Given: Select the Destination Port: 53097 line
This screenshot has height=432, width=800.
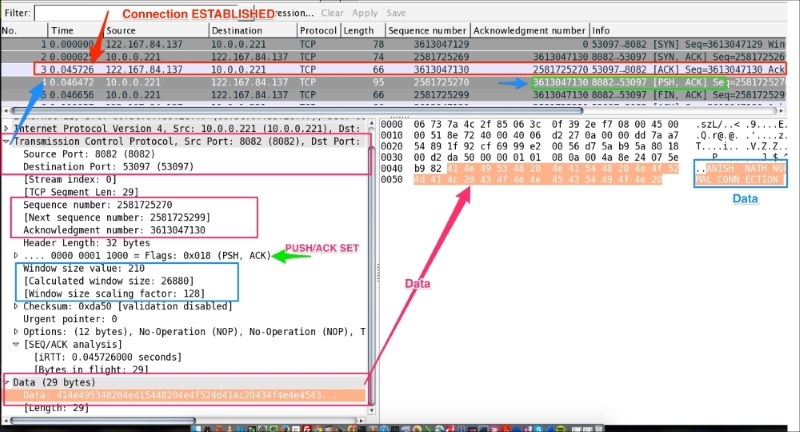Looking at the screenshot, I should 108,167.
